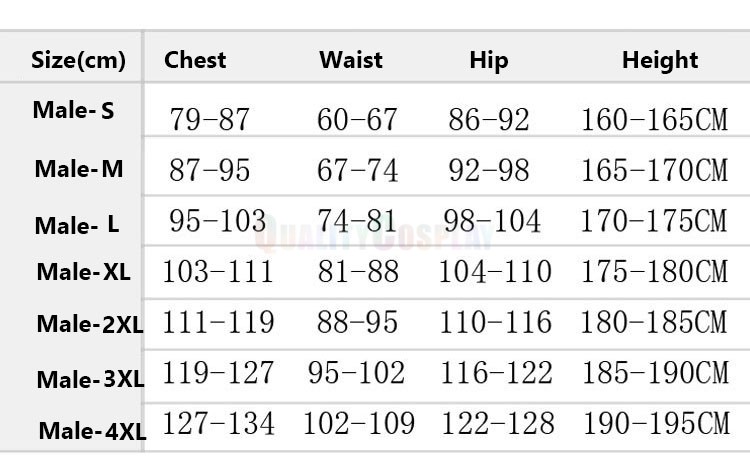Select the Male-M row label
This screenshot has width=750, height=468.
[79, 169]
